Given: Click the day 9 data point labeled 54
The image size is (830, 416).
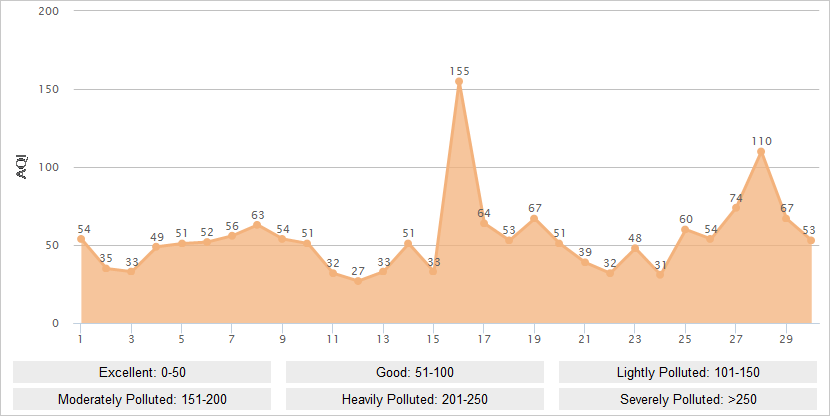Looking at the screenshot, I should [282, 239].
